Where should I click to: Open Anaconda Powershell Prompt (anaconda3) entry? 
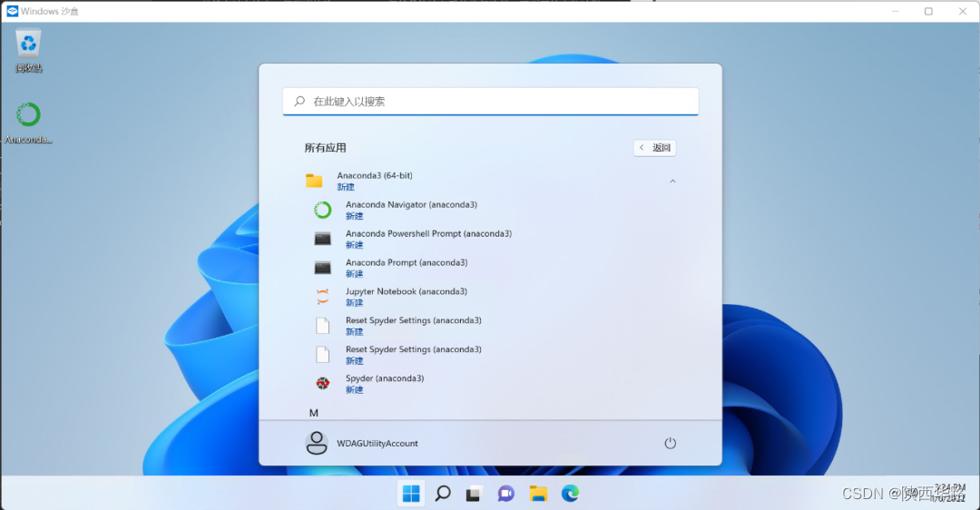[489, 239]
